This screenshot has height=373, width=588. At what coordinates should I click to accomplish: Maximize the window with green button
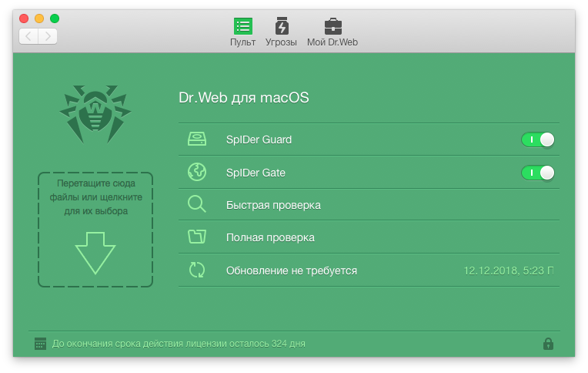pyautogui.click(x=55, y=18)
